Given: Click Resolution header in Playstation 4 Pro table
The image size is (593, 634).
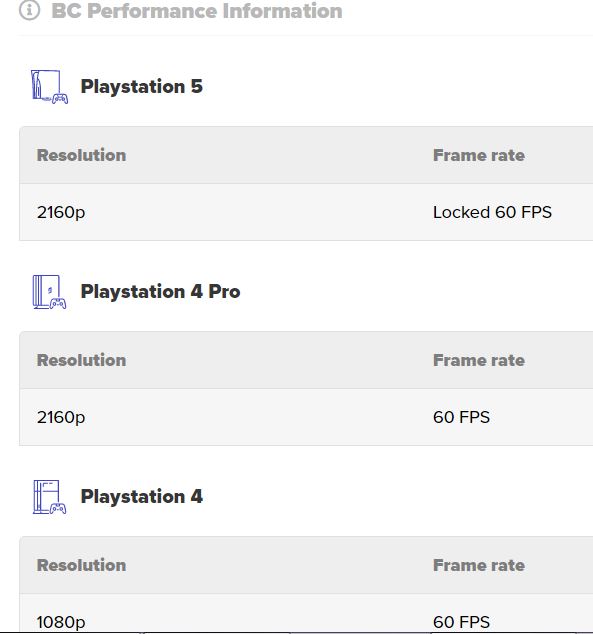Looking at the screenshot, I should point(81,360).
